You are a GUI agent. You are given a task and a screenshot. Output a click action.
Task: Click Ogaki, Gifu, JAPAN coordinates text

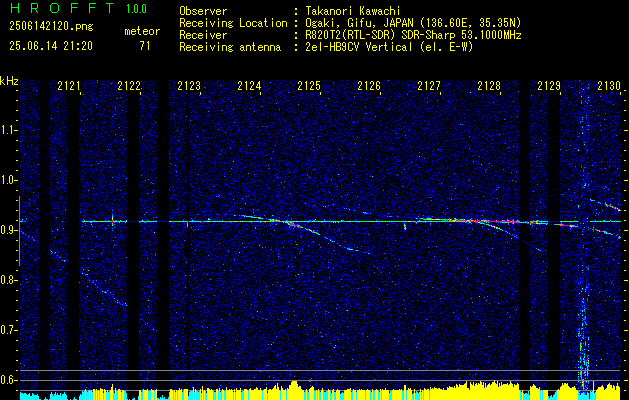413,23
